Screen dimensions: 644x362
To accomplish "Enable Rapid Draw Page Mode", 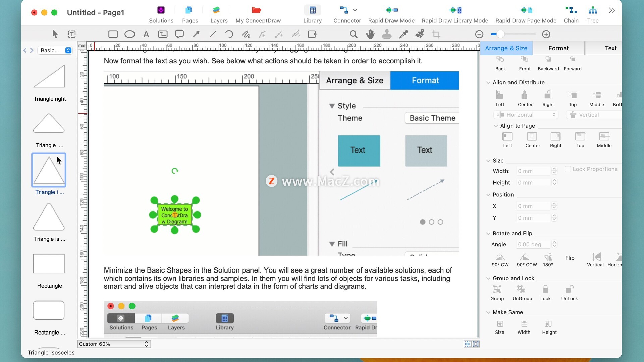I will [526, 14].
